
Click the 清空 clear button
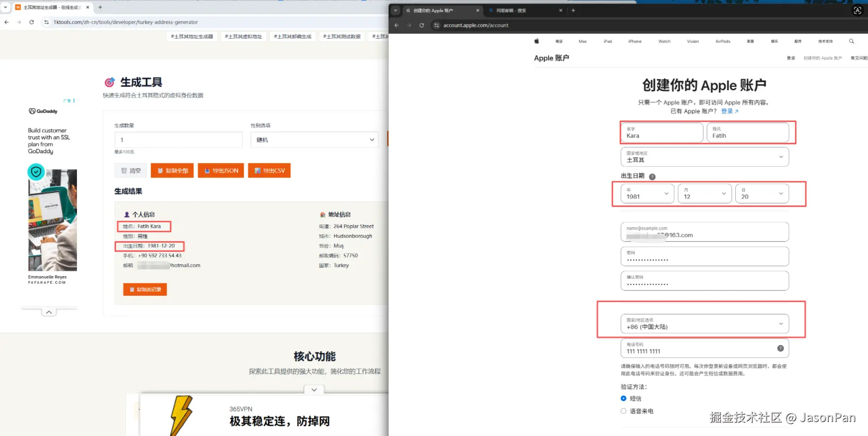[x=131, y=171]
